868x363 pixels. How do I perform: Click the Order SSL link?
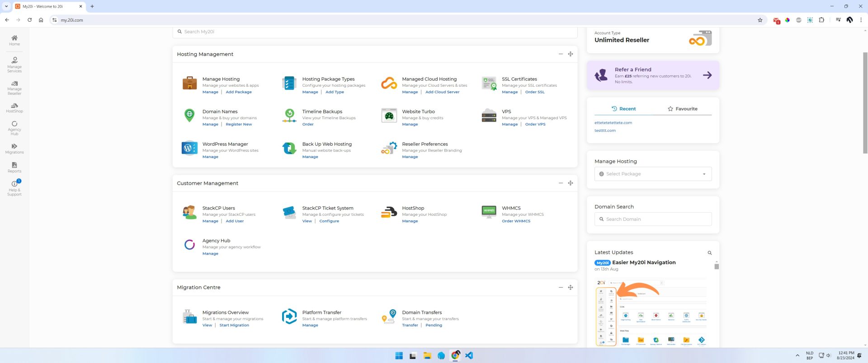click(535, 92)
